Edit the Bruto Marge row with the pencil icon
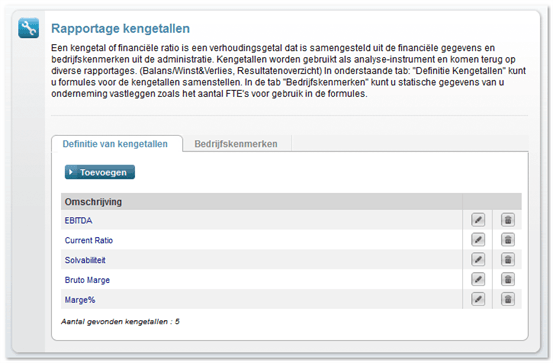The image size is (553, 363). pyautogui.click(x=478, y=279)
